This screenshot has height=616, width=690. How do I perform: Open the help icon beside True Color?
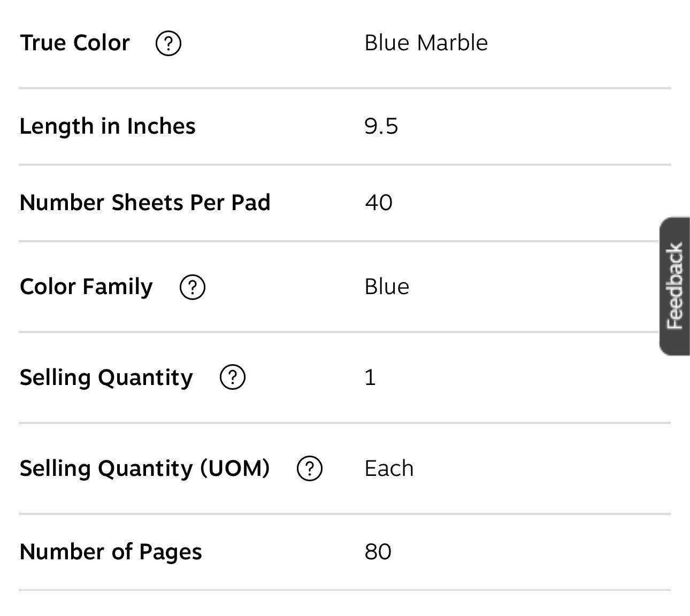pos(168,43)
